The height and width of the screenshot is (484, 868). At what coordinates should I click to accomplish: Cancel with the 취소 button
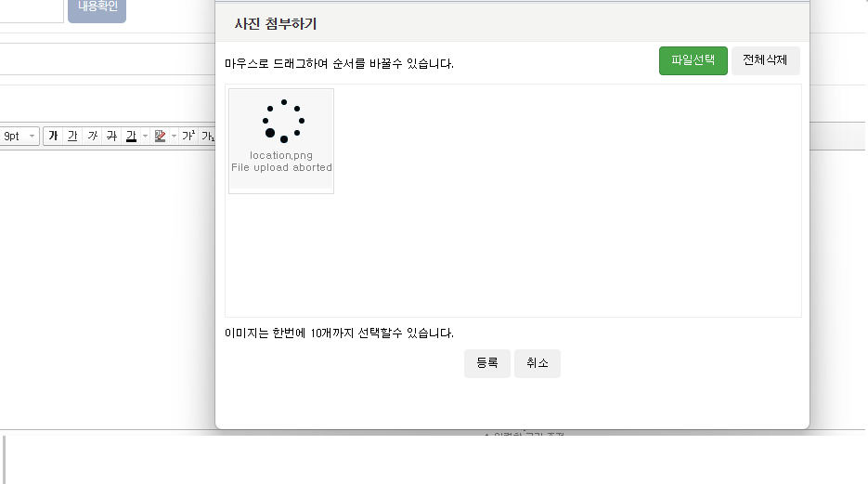tap(537, 363)
